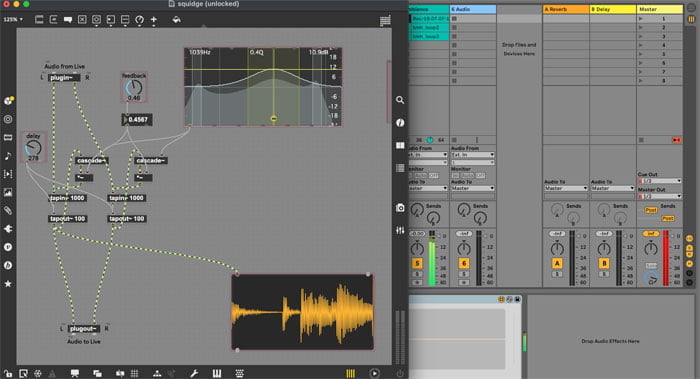This screenshot has width=700, height=379.
Task: Click the toggle box X icon in Max toolbar
Action: (x=82, y=20)
